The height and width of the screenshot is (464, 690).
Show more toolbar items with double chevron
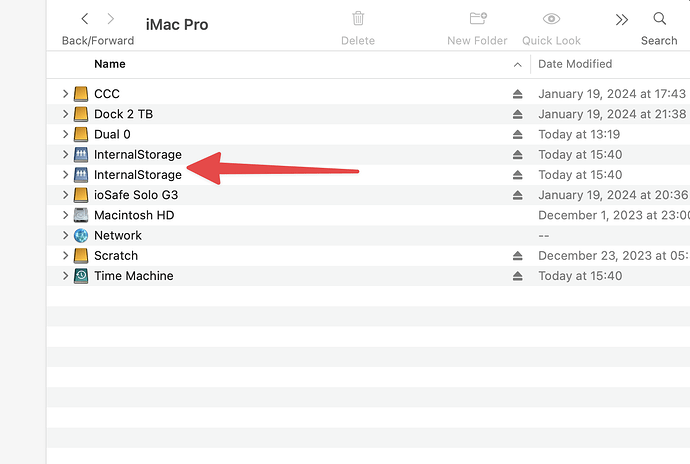point(622,19)
